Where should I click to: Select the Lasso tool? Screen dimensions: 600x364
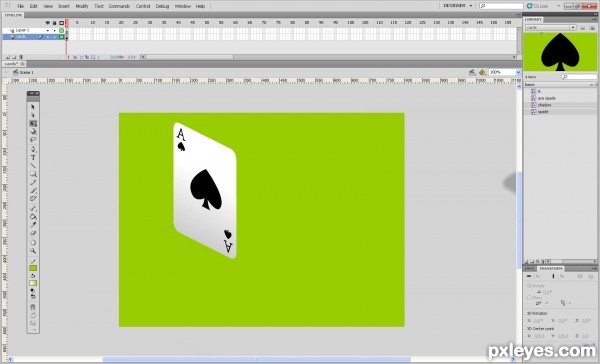(x=33, y=139)
